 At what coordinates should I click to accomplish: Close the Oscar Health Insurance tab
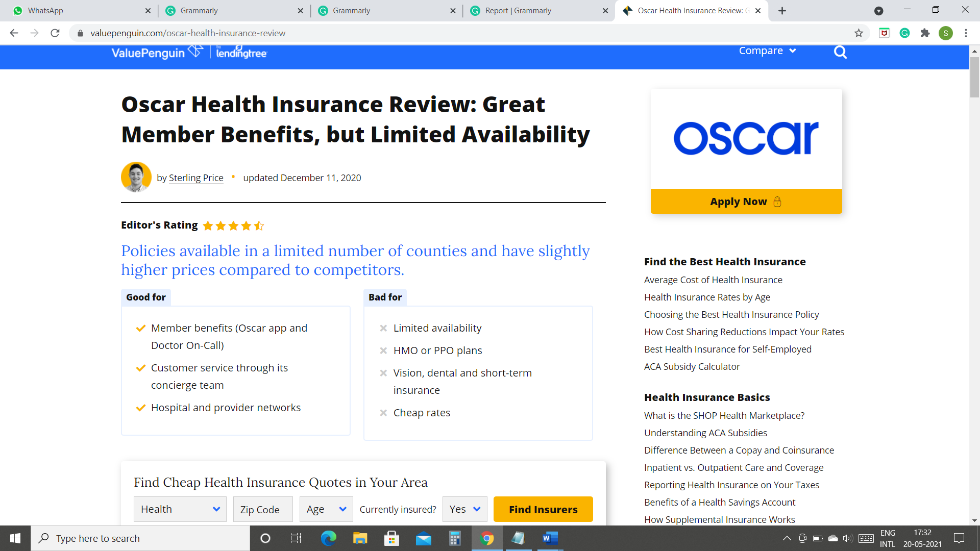coord(758,11)
